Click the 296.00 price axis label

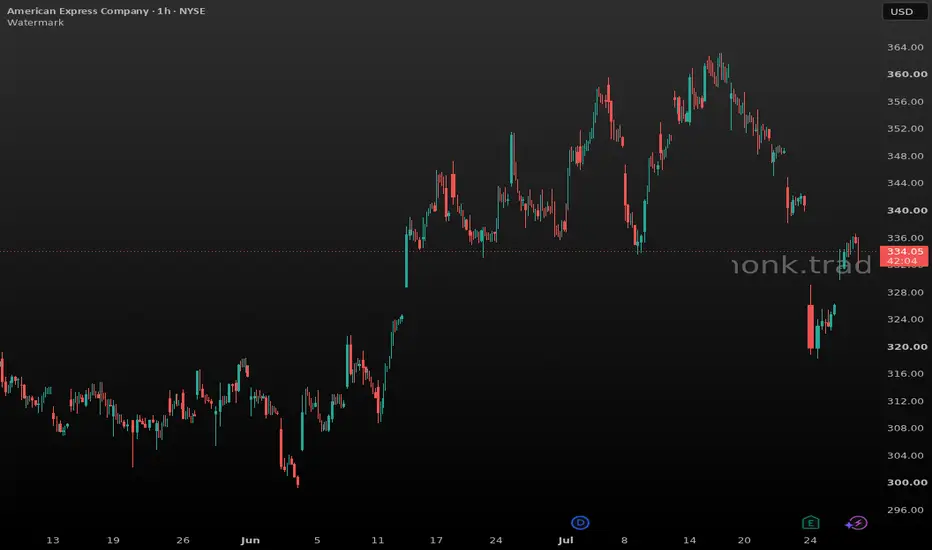coord(905,510)
